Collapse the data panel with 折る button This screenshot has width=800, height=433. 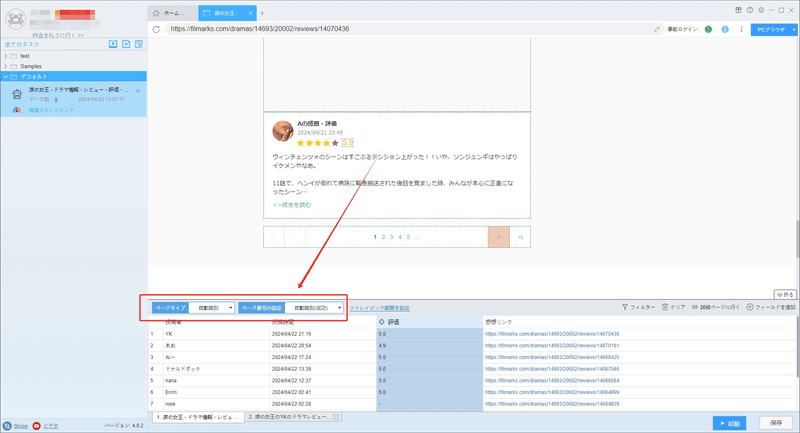(785, 294)
